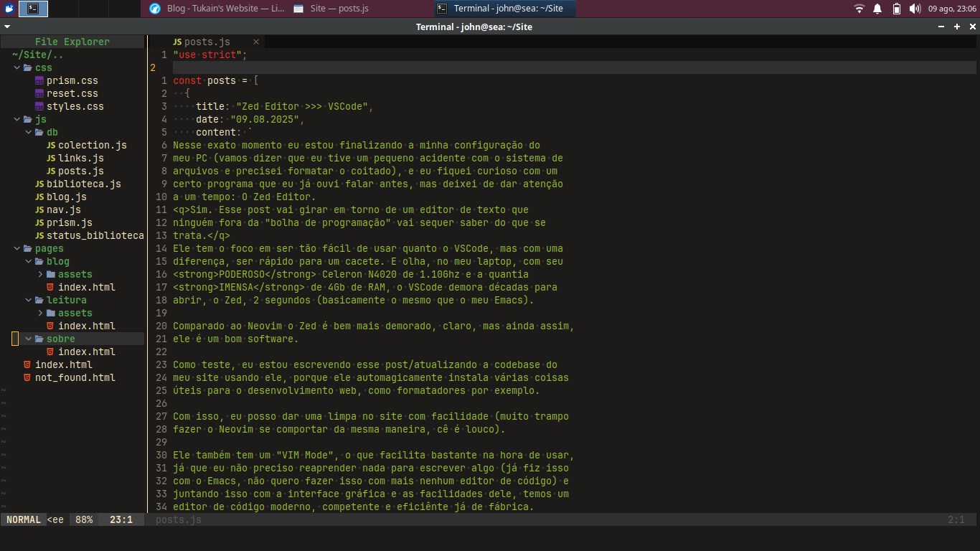
Task: Click the 23:1 cursor position in status line
Action: coord(121,519)
